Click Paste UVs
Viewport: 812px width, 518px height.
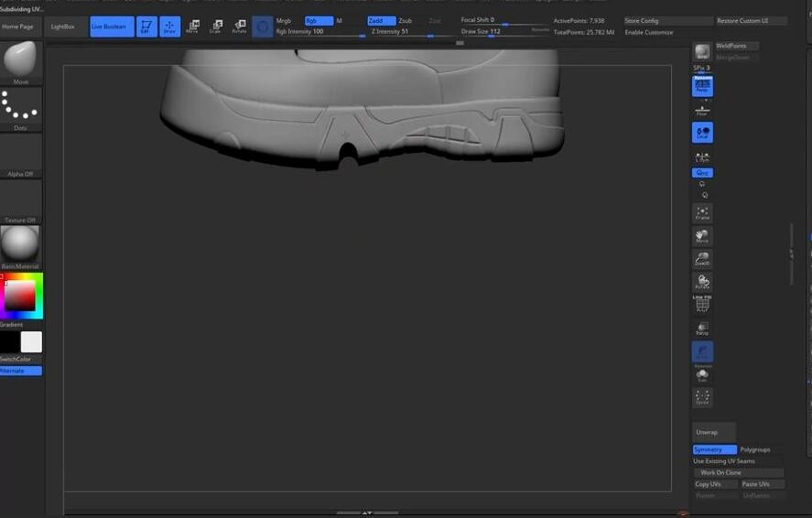(763, 484)
